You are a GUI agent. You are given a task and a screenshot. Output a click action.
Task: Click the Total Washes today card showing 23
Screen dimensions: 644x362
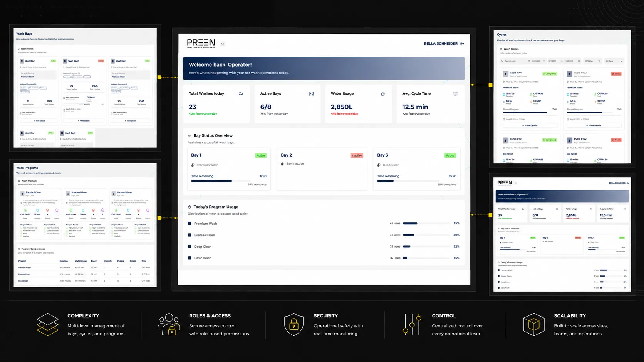(x=216, y=104)
